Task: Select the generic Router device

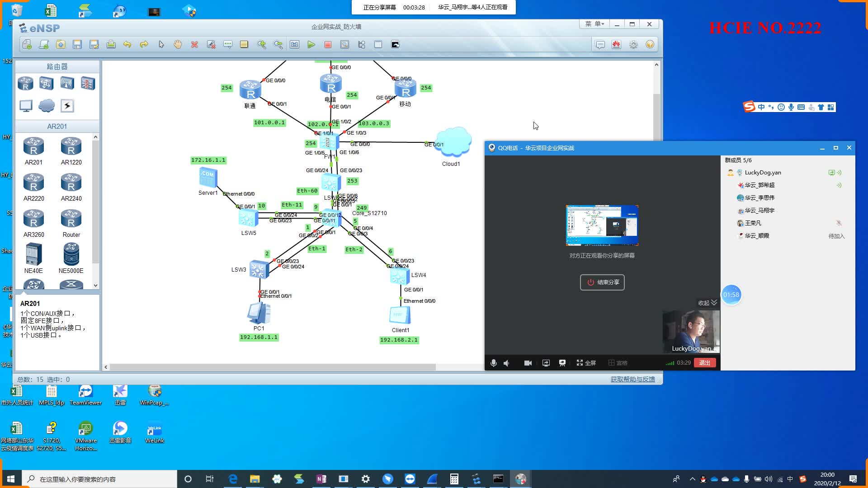Action: [x=71, y=223]
